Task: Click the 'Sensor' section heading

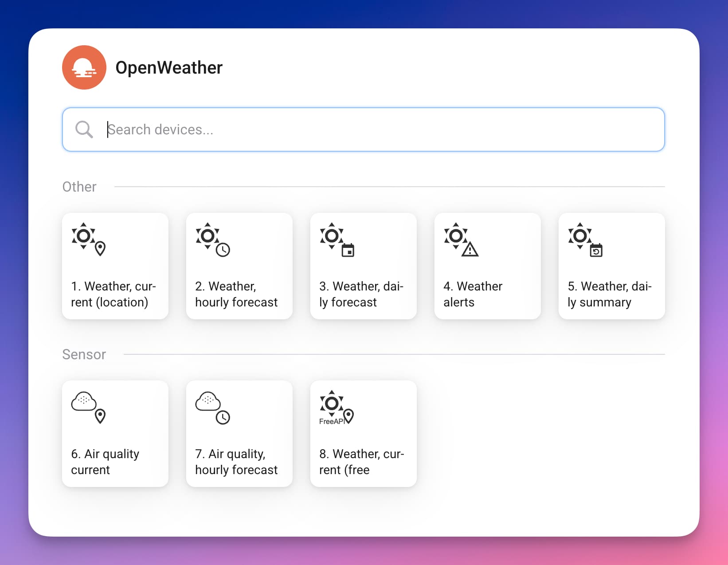Action: [84, 354]
